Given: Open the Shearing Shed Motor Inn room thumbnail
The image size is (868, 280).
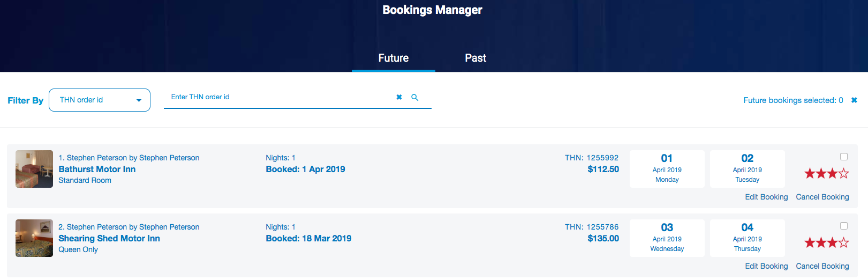Looking at the screenshot, I should click(34, 238).
